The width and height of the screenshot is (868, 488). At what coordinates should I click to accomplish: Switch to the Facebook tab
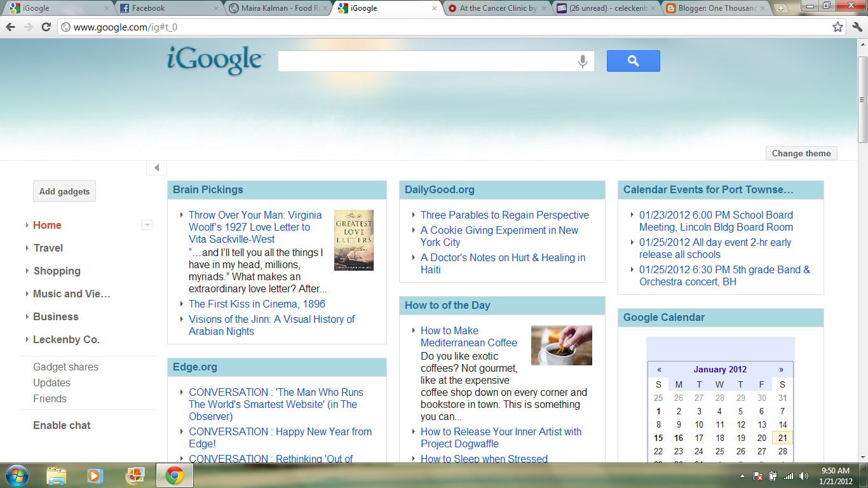(168, 8)
